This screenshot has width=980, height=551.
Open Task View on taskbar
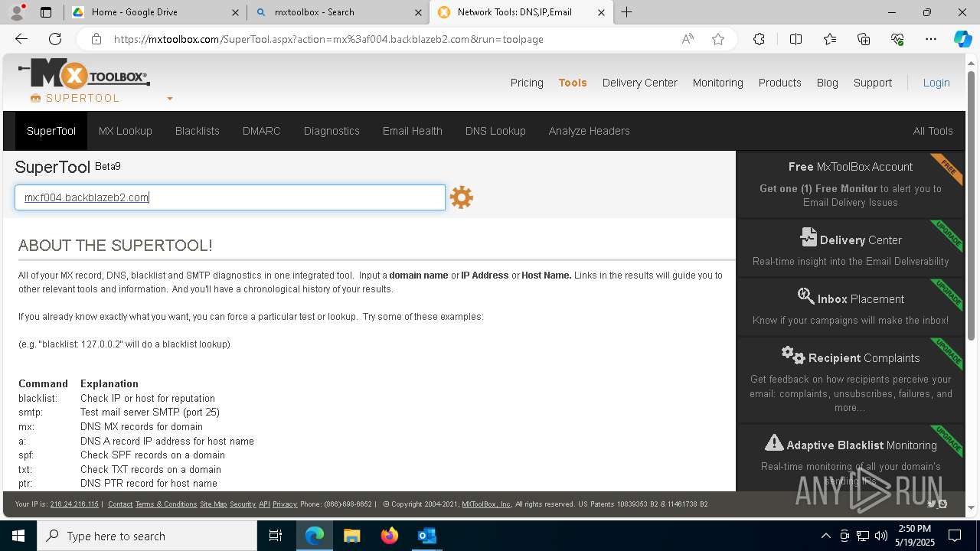[276, 536]
